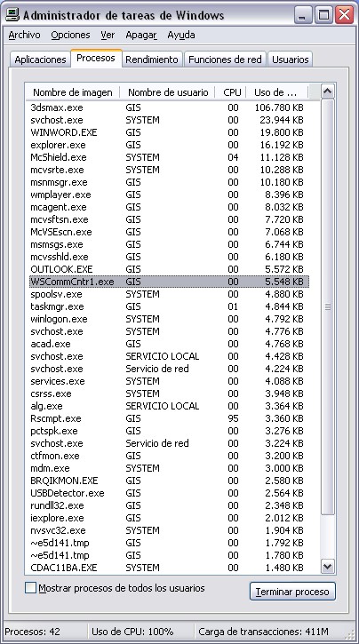Viewport: 359px width, 644px height.
Task: Open the Archivo menu
Action: (x=24, y=36)
